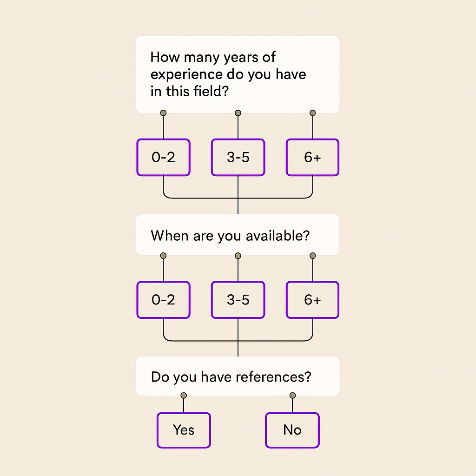Click middle connector dot under experience question
This screenshot has width=476, height=476.
click(x=238, y=113)
